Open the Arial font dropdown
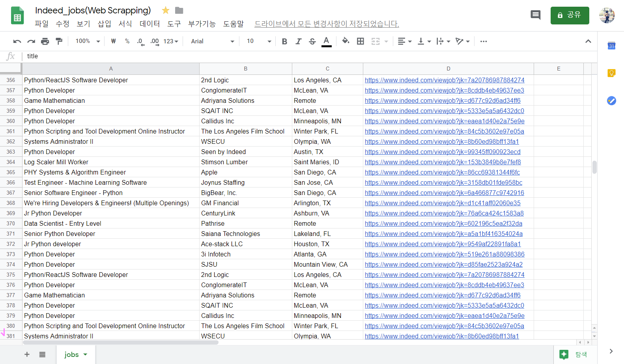 click(213, 41)
